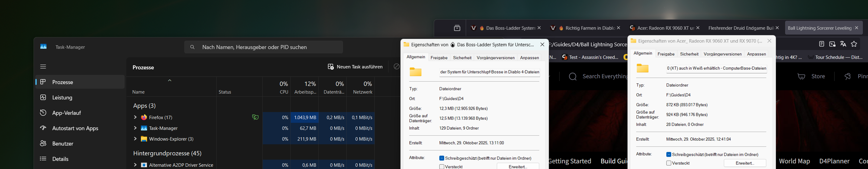868x169 pixels.
Task: Sort processes by CPU column header
Action: [x=276, y=87]
